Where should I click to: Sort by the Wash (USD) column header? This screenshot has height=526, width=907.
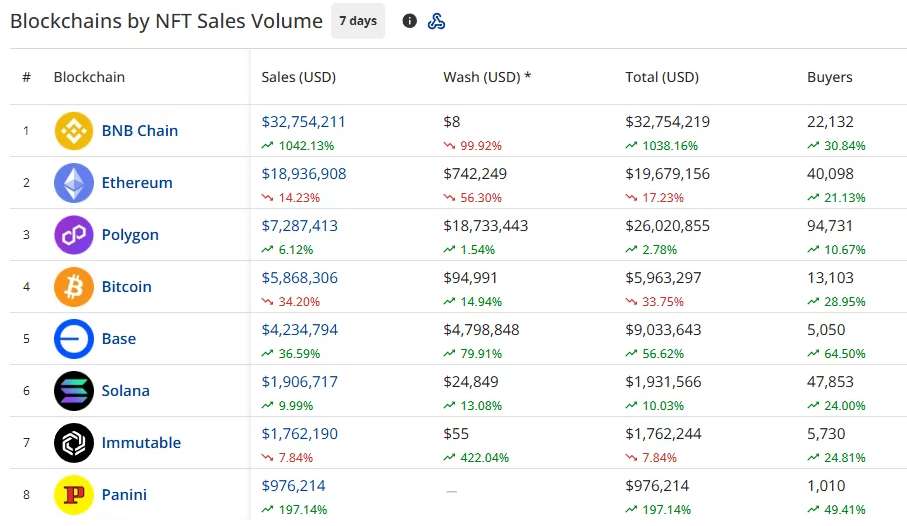tap(487, 77)
